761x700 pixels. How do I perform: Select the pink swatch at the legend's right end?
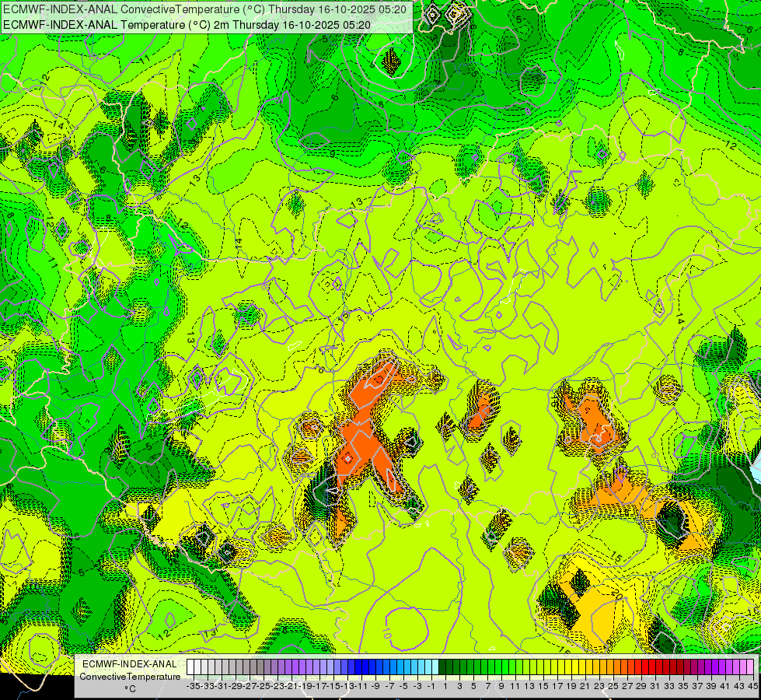(750, 667)
